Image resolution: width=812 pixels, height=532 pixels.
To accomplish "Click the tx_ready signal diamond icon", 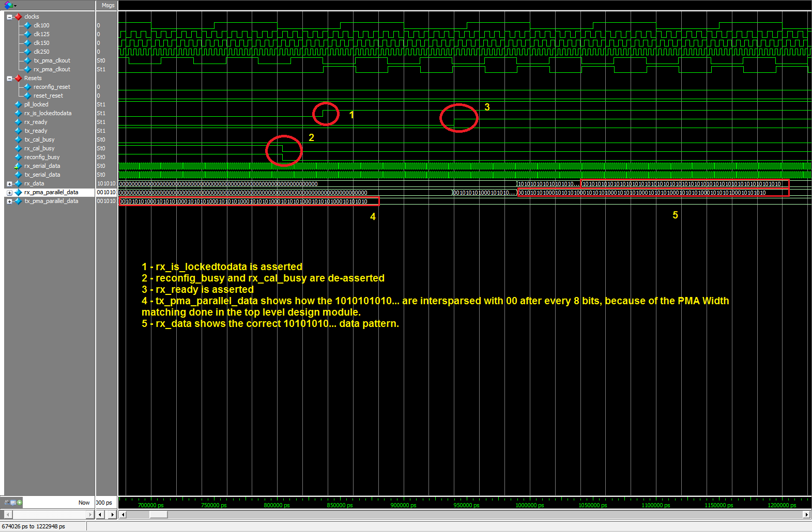I will pos(19,131).
